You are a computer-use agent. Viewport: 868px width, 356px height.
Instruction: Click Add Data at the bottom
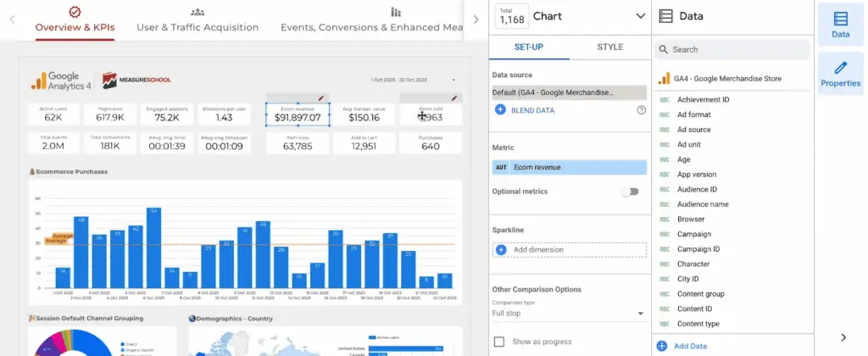682,346
